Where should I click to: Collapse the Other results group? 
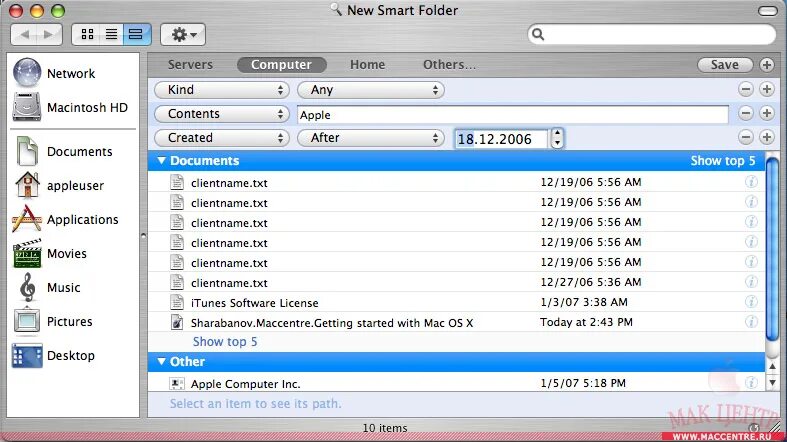coord(161,361)
